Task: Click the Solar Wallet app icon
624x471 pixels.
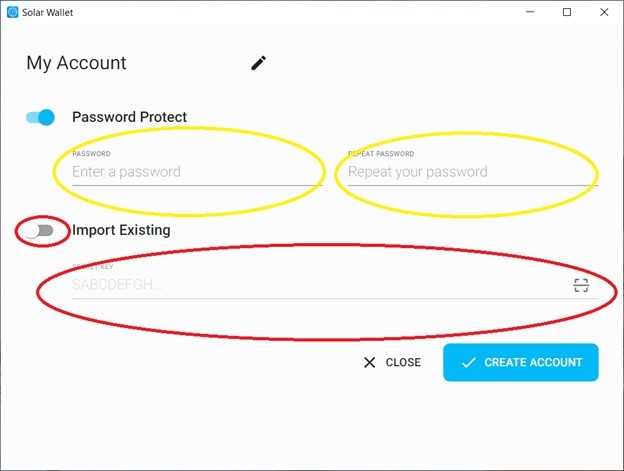Action: (13, 12)
